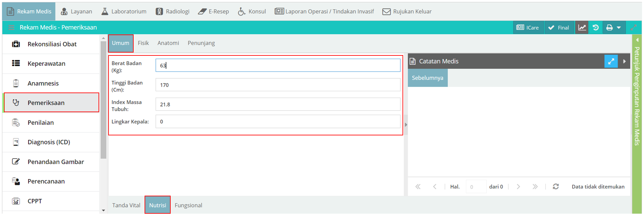Open Laporan Operasi / Tindakan Invasif

[x=324, y=11]
